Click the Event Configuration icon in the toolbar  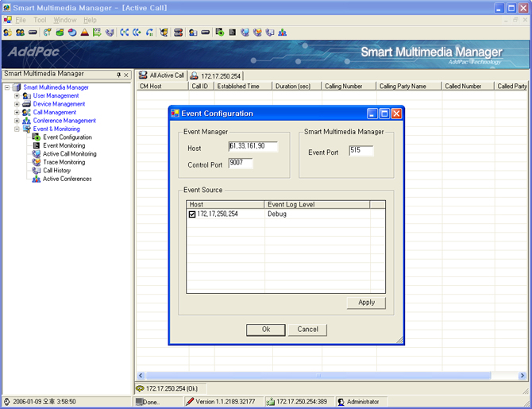click(219, 33)
